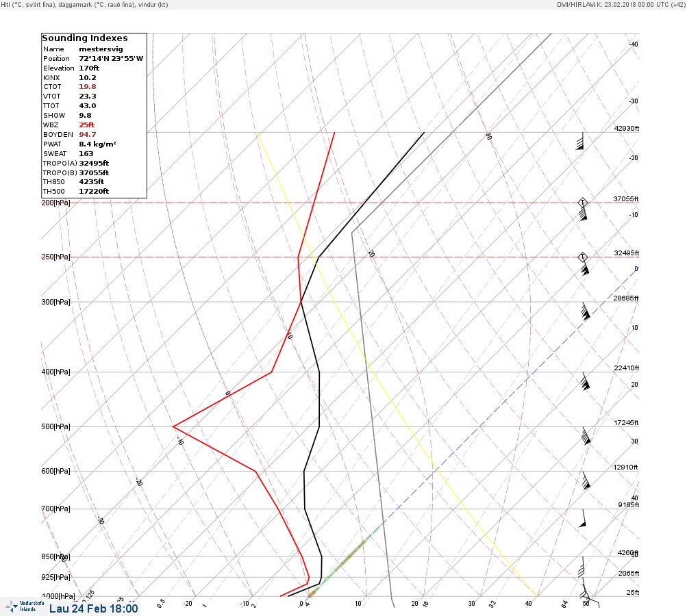Click the wind barb at the 400 hPa level
The height and width of the screenshot is (616, 687).
coord(586,381)
